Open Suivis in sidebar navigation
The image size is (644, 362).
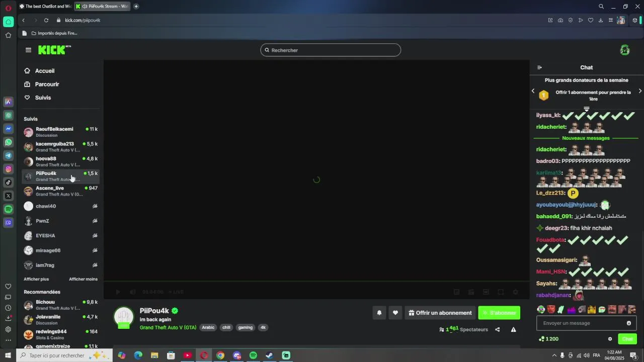43,98
